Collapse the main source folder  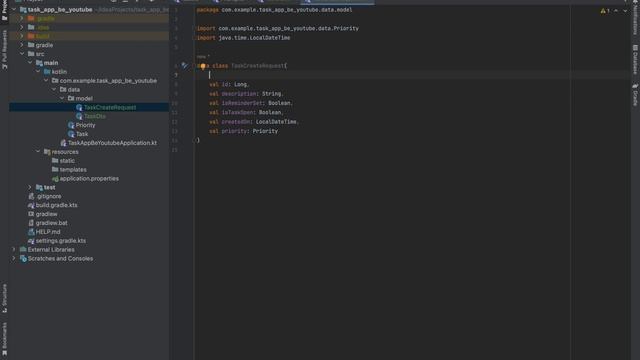coord(30,63)
